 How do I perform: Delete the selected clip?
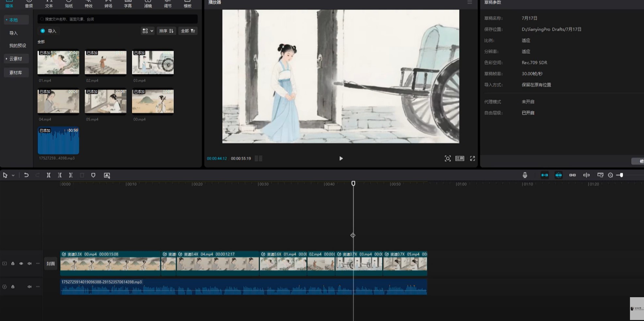tap(82, 175)
